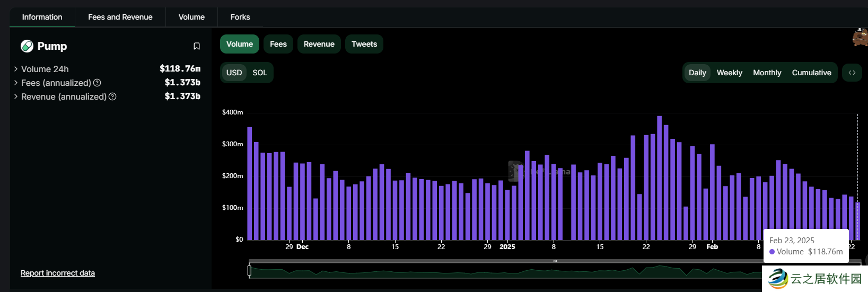Image resolution: width=868 pixels, height=292 pixels.
Task: Expand the Revenue (annualized) row
Action: pos(16,96)
